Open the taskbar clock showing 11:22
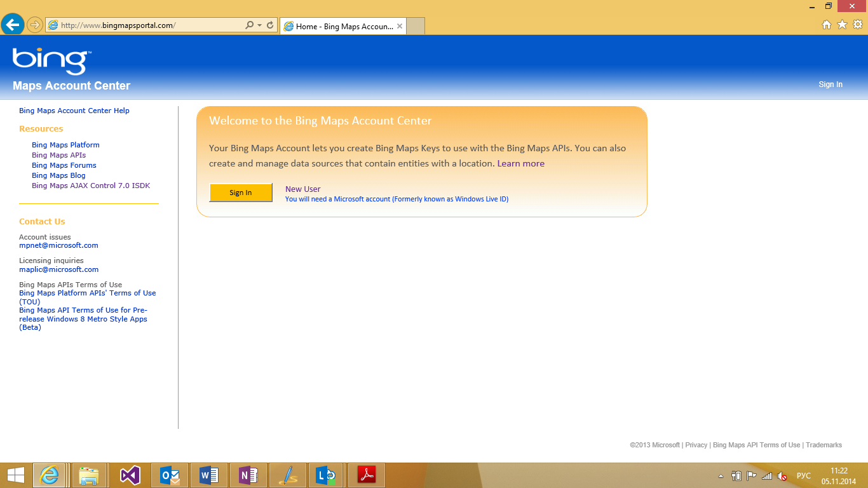This screenshot has height=488, width=868. tap(839, 476)
